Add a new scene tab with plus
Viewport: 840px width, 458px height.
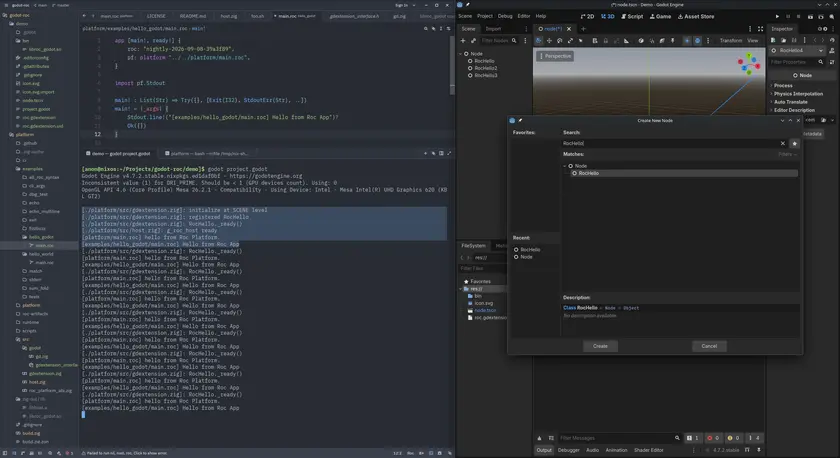pos(583,29)
